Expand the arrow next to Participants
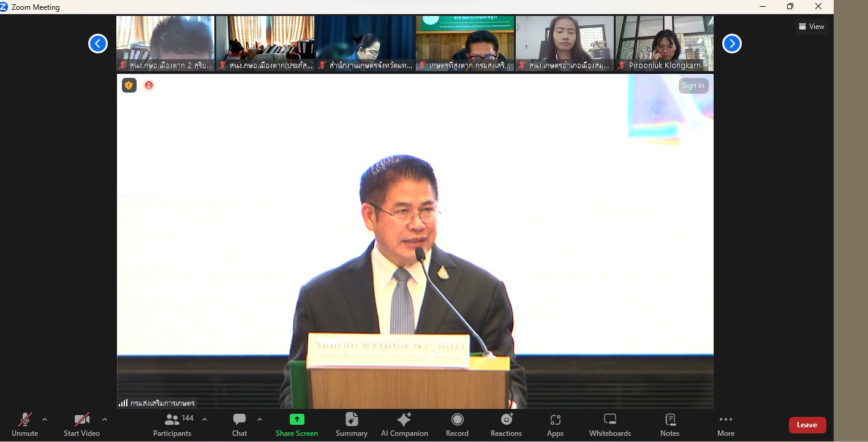This screenshot has height=442, width=868. click(x=205, y=420)
